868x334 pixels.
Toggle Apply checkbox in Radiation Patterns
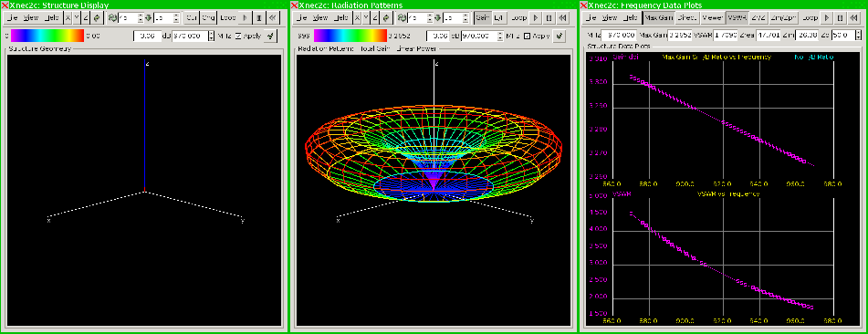(x=527, y=36)
